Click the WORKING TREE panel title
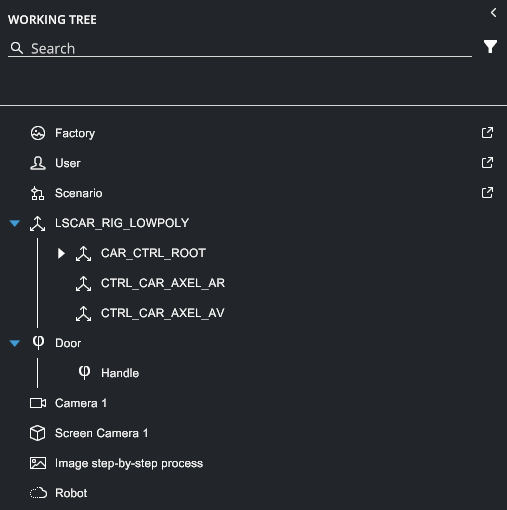 [52, 20]
